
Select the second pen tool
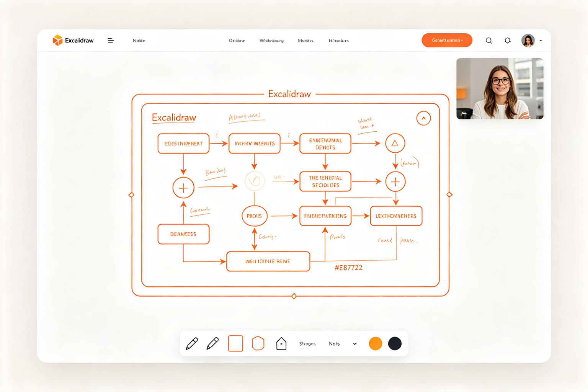point(212,344)
